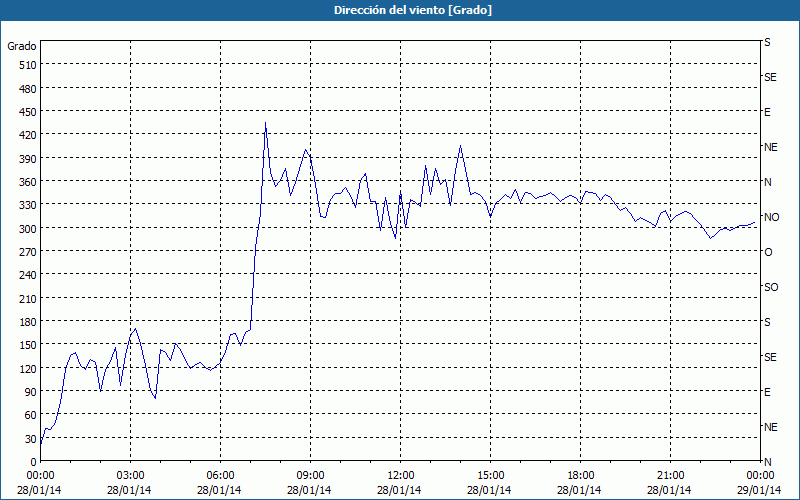The width and height of the screenshot is (800, 500).
Task: Pick the 360 tick label
Action: point(28,182)
